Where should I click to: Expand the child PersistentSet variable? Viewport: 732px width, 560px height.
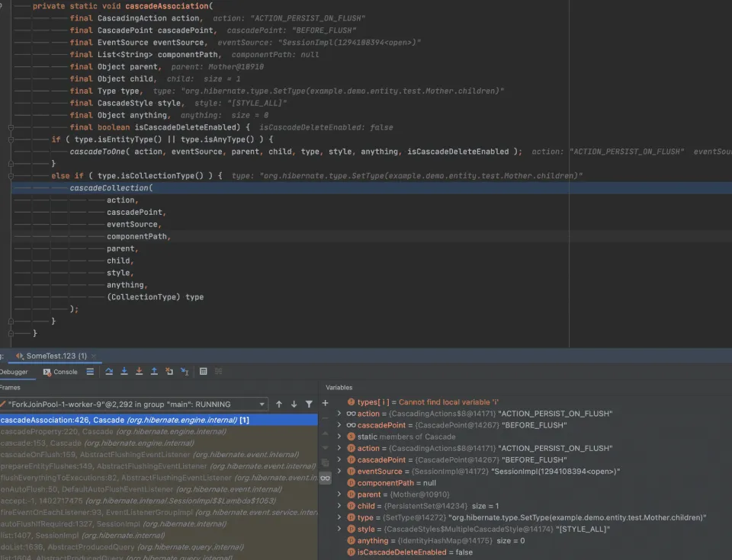[339, 505]
